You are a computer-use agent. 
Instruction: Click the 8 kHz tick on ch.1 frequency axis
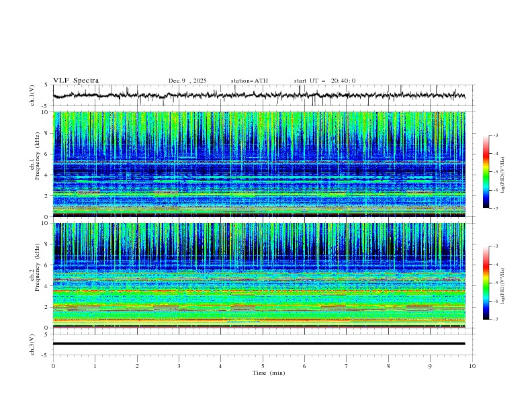pyautogui.click(x=46, y=134)
